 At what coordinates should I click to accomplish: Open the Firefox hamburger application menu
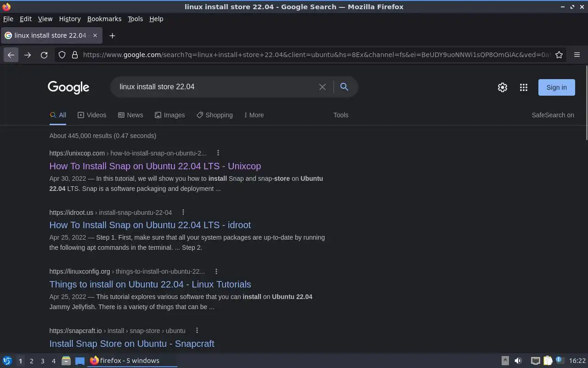click(x=577, y=55)
